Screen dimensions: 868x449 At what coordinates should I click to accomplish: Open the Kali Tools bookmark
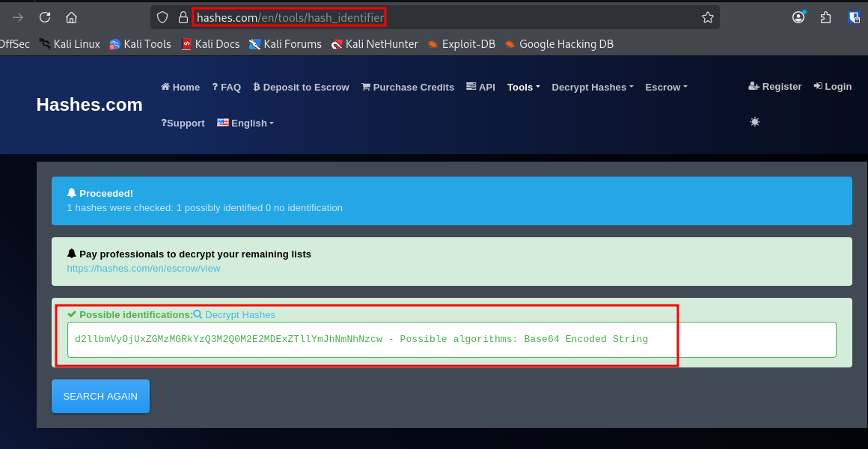[x=140, y=44]
